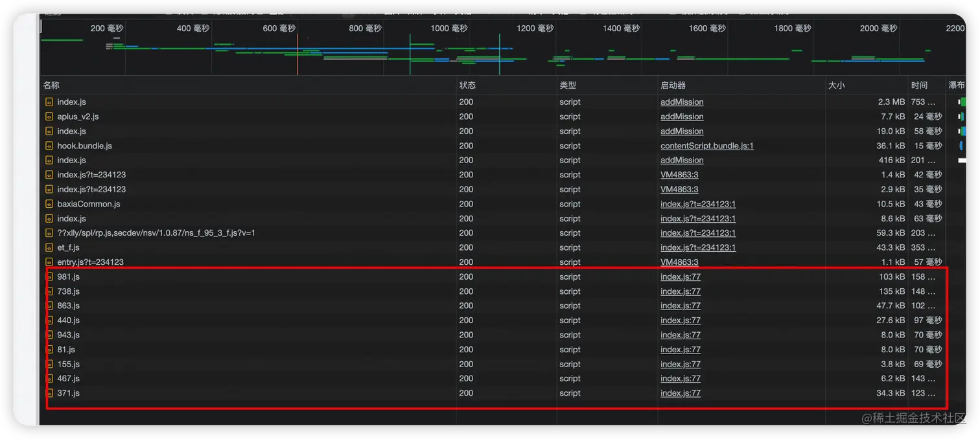Open addMission initiator in the 2.3 MB index.js row
The image size is (980, 439).
click(x=682, y=102)
